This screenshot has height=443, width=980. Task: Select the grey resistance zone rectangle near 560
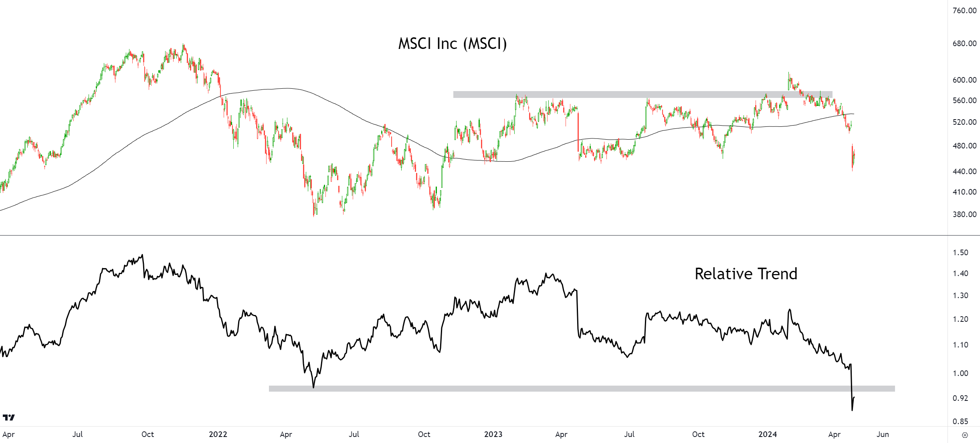pos(643,95)
